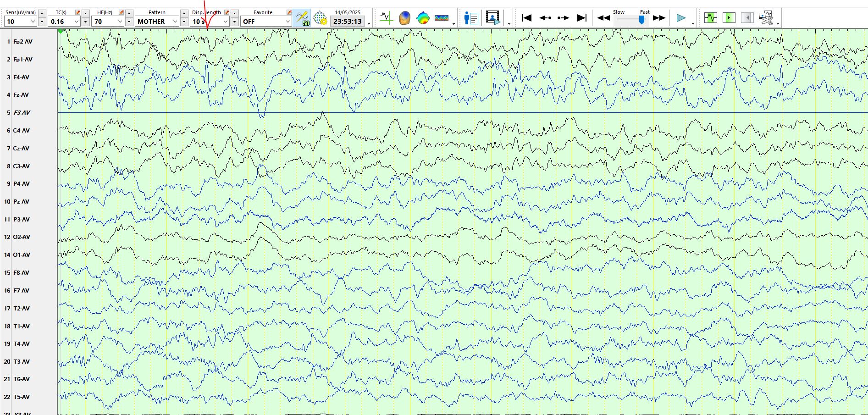The width and height of the screenshot is (868, 415).
Task: Select the P4-AV channel label
Action: (x=22, y=184)
